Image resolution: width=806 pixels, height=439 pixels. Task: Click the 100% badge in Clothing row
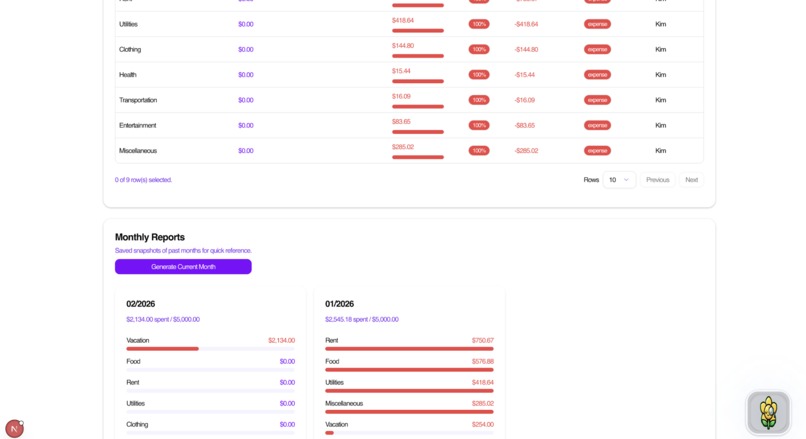click(x=479, y=49)
